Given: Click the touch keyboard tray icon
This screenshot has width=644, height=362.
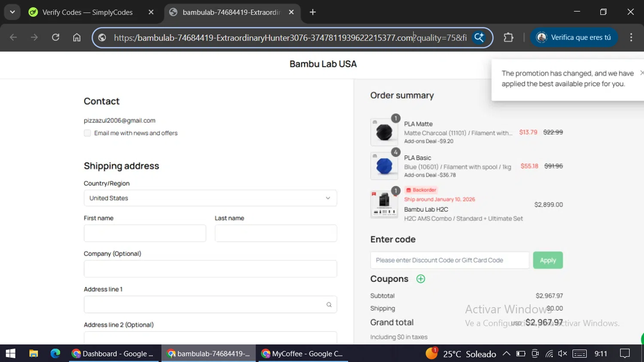Looking at the screenshot, I should 579,353.
